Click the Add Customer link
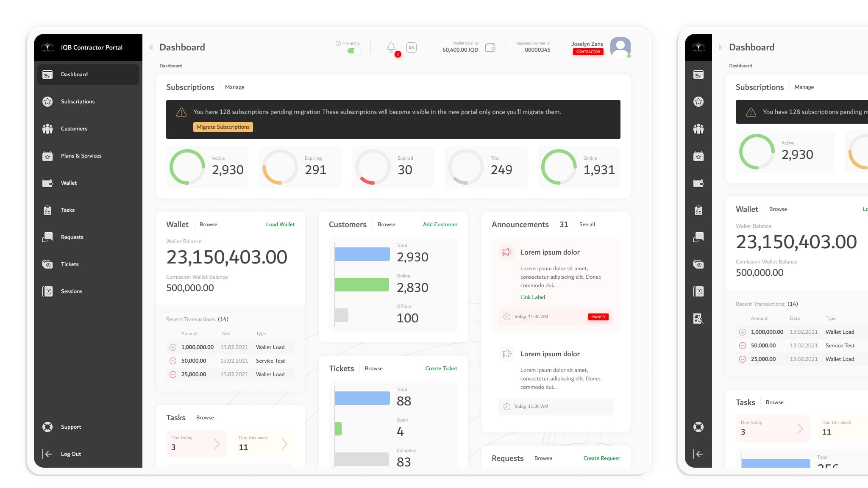Image resolution: width=868 pixels, height=488 pixels. tap(440, 224)
